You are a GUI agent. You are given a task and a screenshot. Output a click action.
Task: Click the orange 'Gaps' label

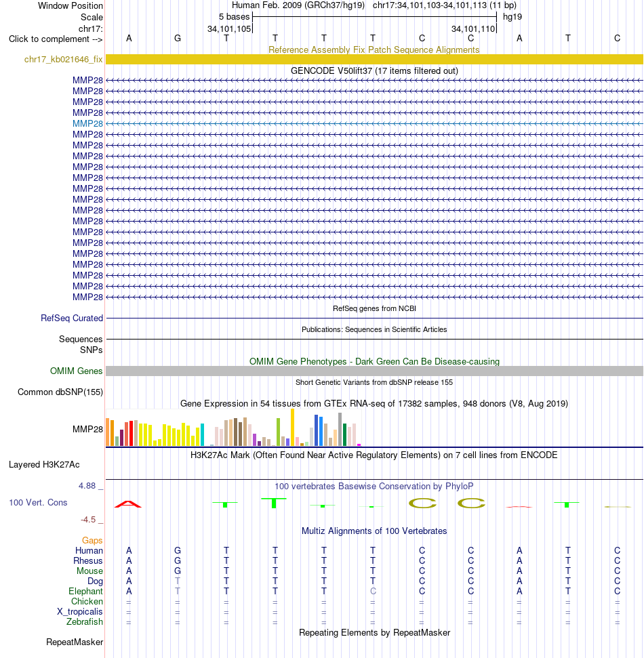(x=92, y=541)
